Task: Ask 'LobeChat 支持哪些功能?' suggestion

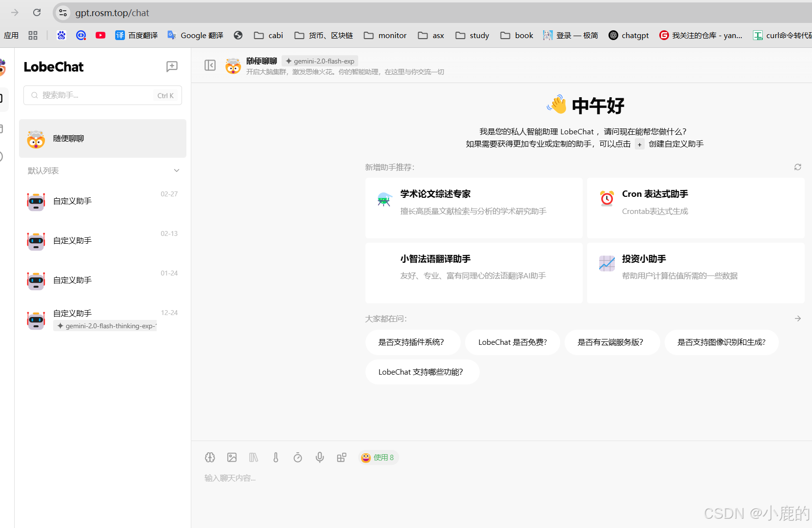Action: (x=422, y=372)
